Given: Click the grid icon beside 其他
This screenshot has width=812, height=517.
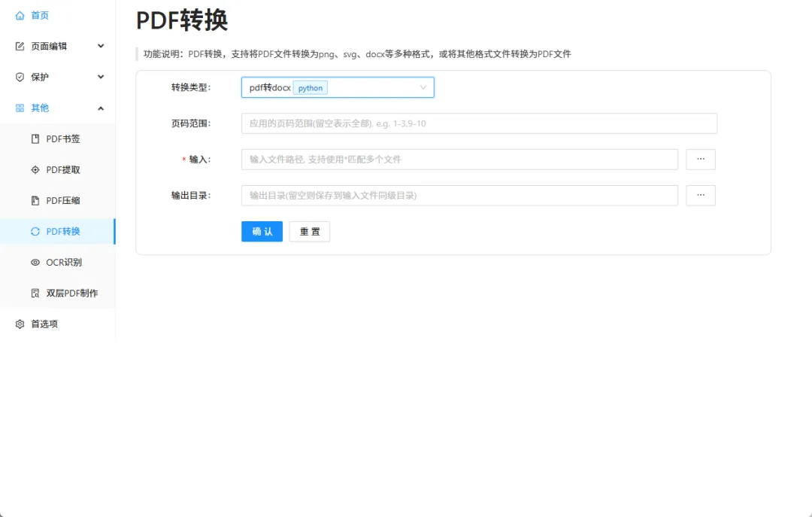Looking at the screenshot, I should pos(20,108).
